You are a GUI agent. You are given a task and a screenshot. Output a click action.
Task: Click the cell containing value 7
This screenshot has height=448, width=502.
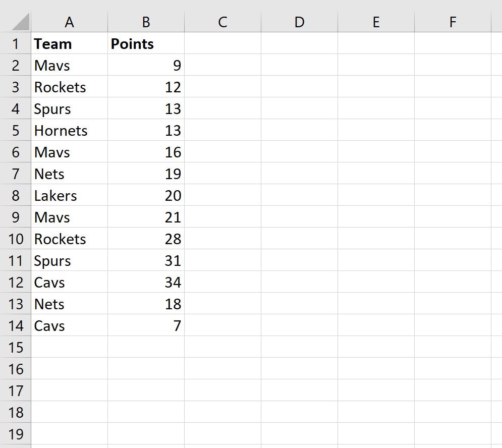click(146, 325)
